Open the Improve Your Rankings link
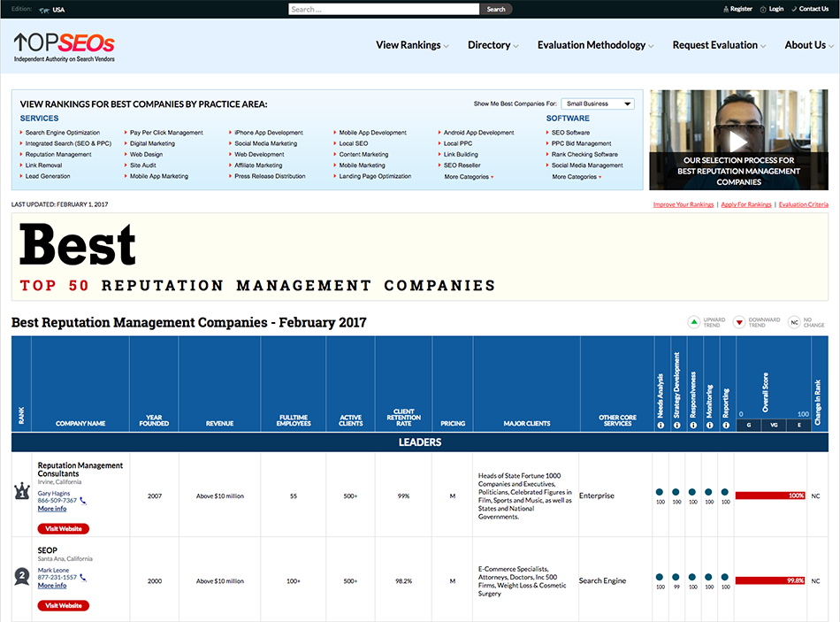The width and height of the screenshot is (840, 622). (683, 204)
